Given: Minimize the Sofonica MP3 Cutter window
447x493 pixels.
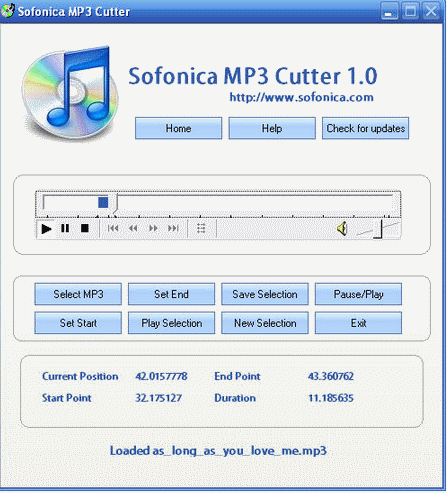Looking at the screenshot, I should click(x=389, y=11).
